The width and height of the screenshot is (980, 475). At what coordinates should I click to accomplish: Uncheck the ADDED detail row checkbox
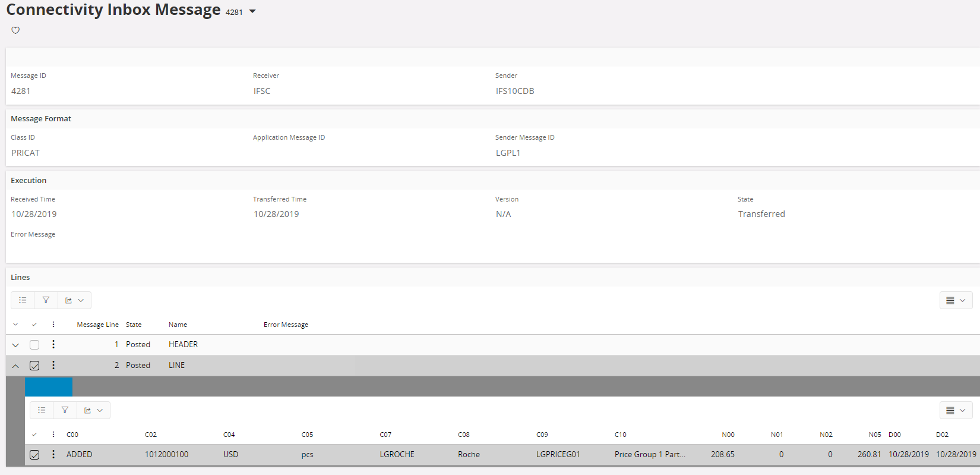point(34,455)
